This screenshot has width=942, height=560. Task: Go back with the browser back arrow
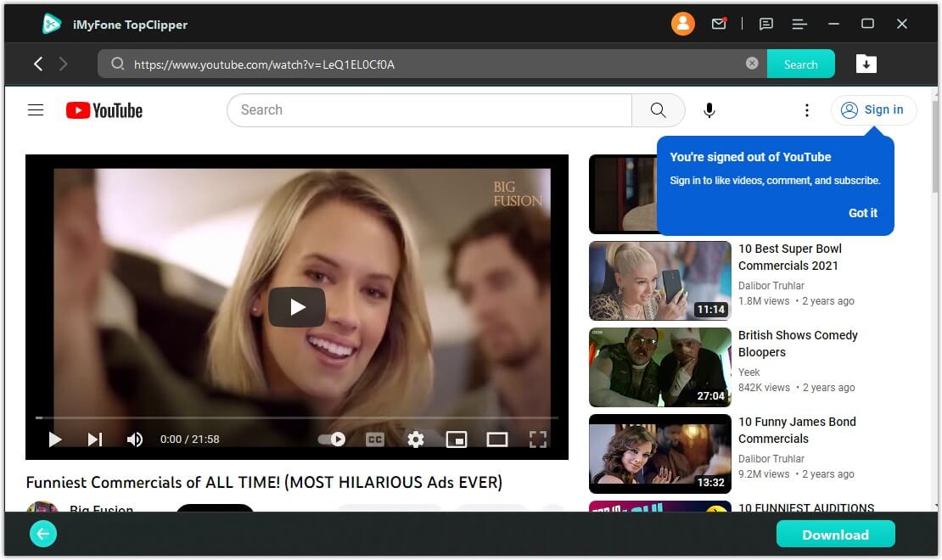[x=38, y=64]
